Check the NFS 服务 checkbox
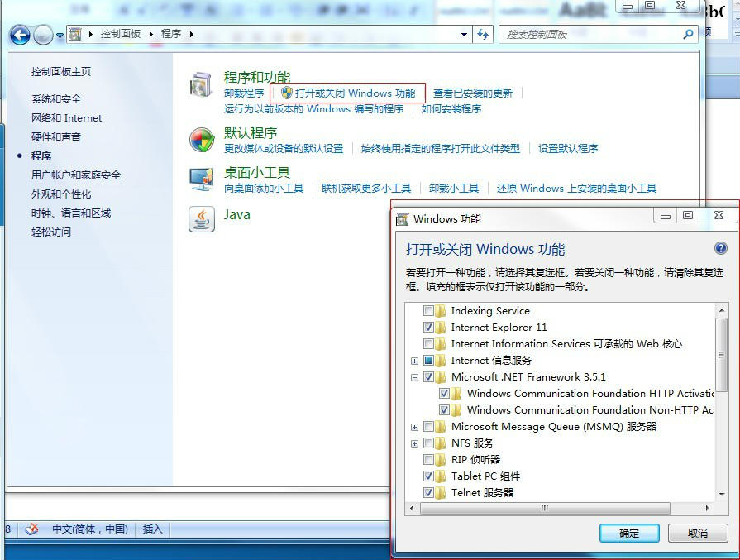 click(x=428, y=443)
